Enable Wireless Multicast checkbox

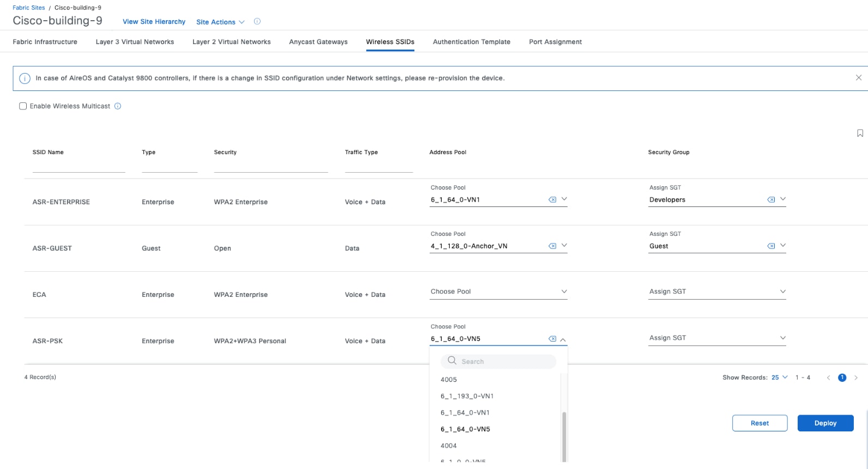[x=23, y=106]
